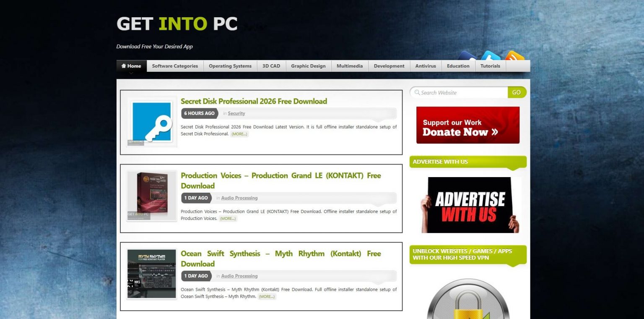
Task: Click the ADVERTISE WITH US green header
Action: point(468,162)
